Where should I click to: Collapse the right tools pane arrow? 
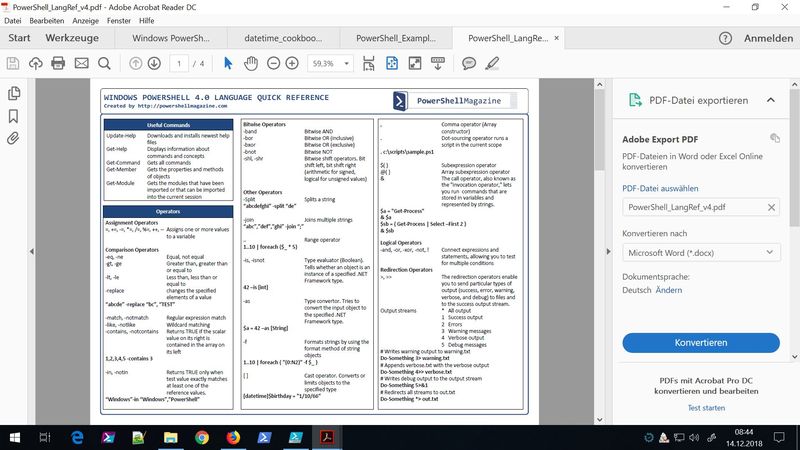608,251
